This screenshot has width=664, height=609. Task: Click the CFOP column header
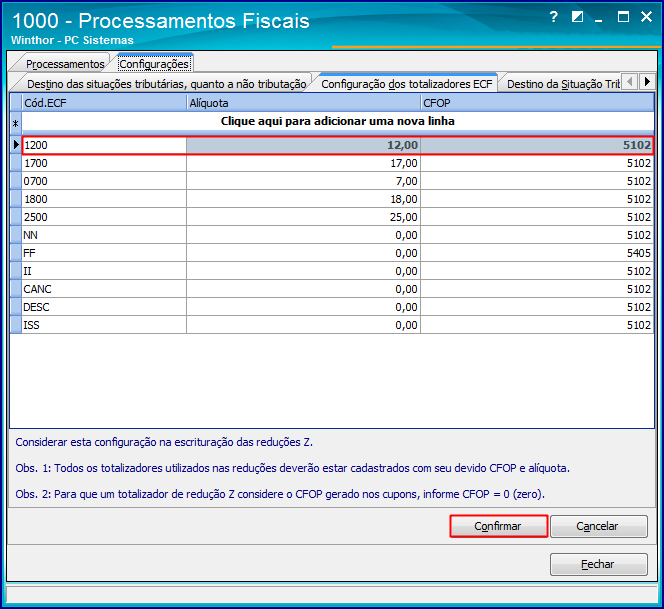pyautogui.click(x=537, y=103)
